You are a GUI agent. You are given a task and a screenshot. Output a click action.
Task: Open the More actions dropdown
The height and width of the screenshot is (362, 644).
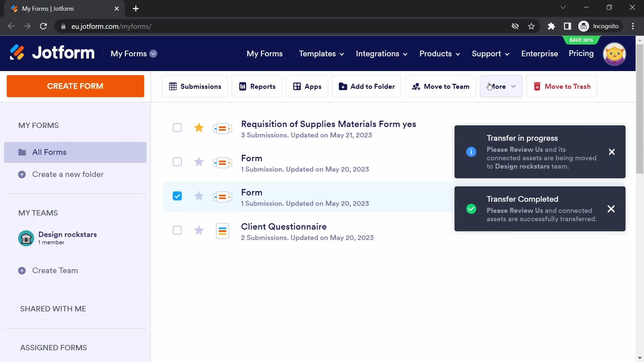point(501,86)
